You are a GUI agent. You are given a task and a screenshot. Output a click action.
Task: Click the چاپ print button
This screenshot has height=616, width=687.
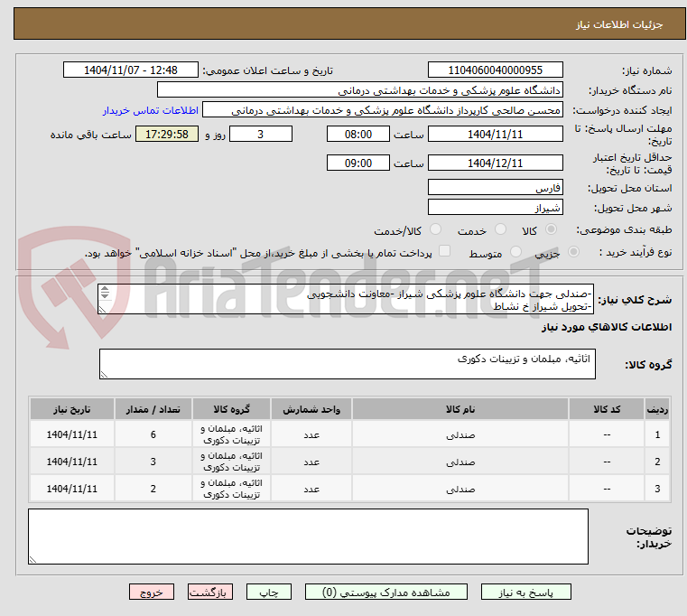click(x=269, y=592)
